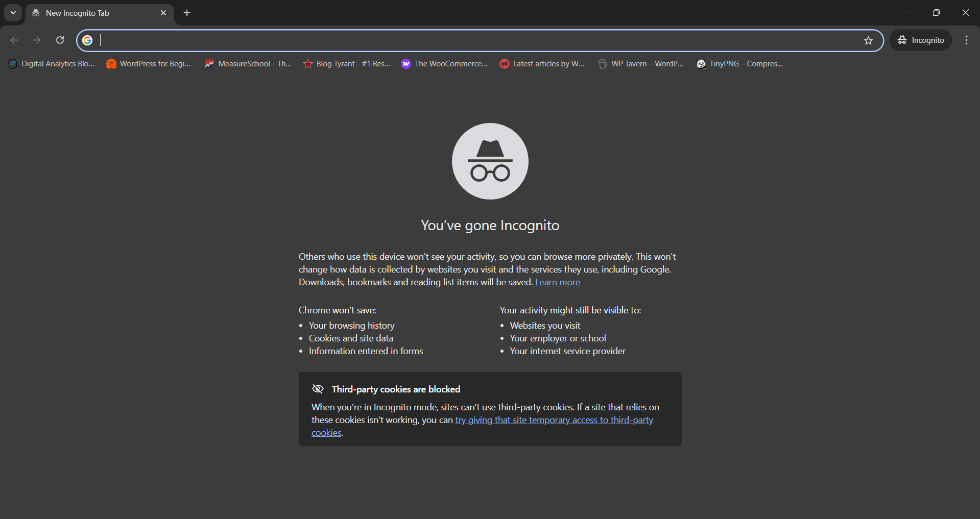Open the Learn more link
980x519 pixels.
(557, 282)
